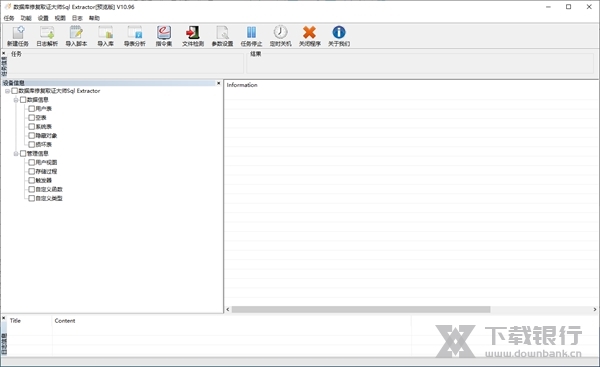Check the 触发器 checkbox
This screenshot has height=367, width=600.
point(32,180)
